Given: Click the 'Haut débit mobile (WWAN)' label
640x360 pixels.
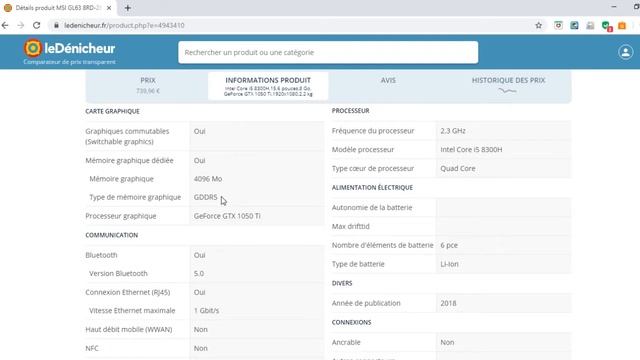Looking at the screenshot, I should 129,329.
